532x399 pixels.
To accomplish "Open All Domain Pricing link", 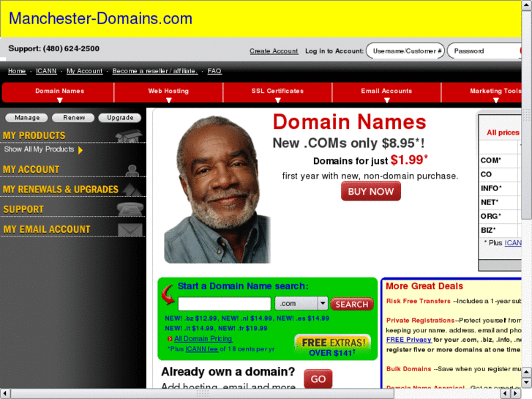I will 203,338.
